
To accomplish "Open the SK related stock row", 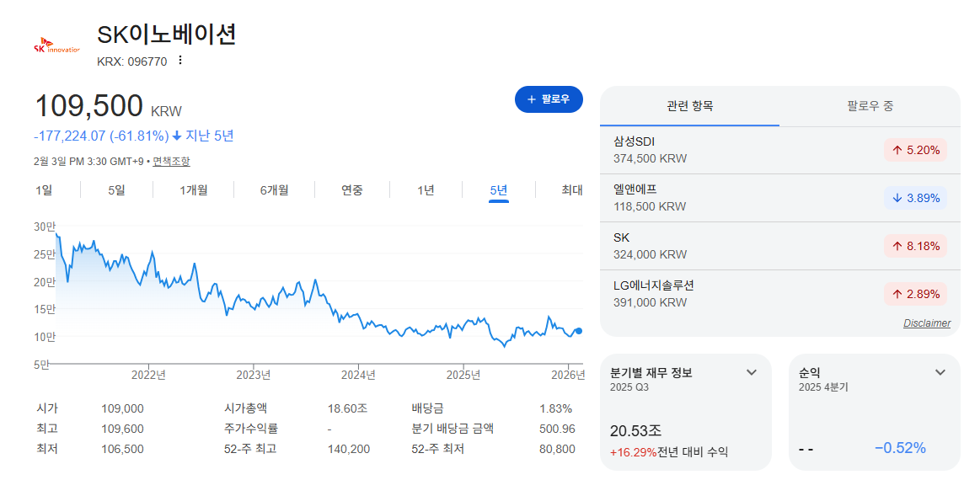I will coord(780,246).
